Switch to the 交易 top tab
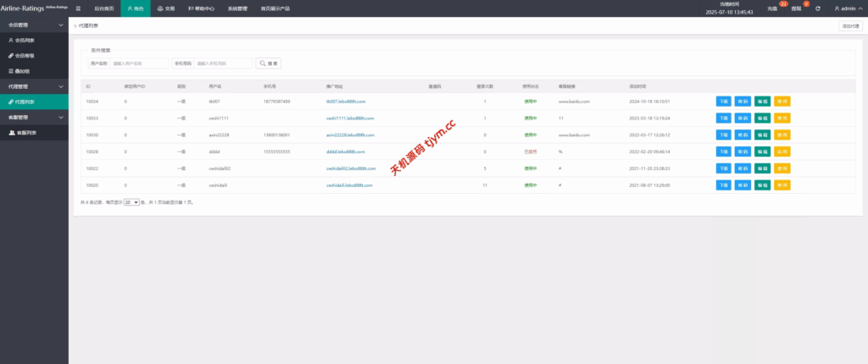Image resolution: width=868 pixels, height=364 pixels. 168,8
